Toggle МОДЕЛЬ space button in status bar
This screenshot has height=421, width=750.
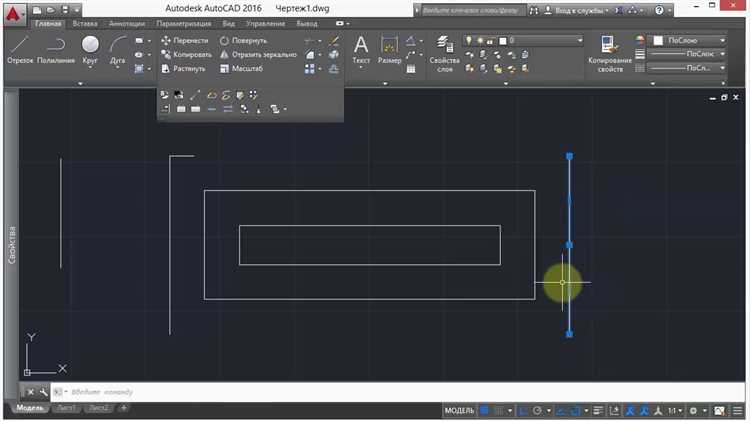click(x=459, y=411)
